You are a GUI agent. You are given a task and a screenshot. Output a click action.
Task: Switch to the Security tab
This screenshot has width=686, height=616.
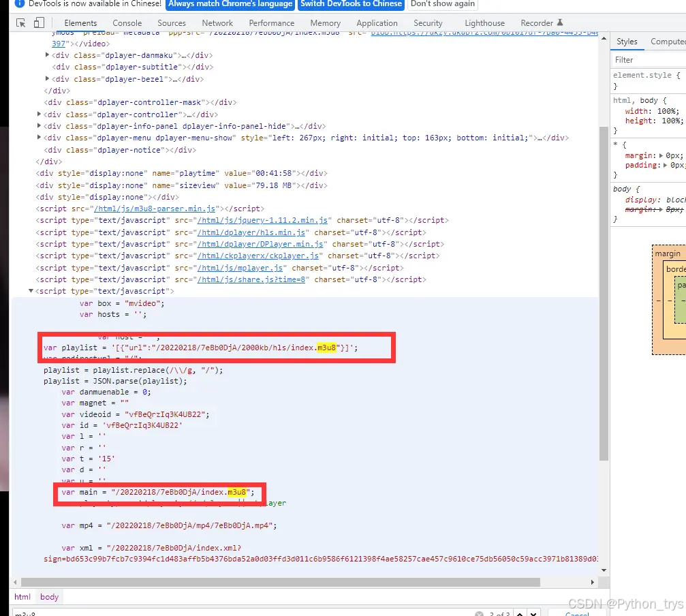click(x=428, y=22)
